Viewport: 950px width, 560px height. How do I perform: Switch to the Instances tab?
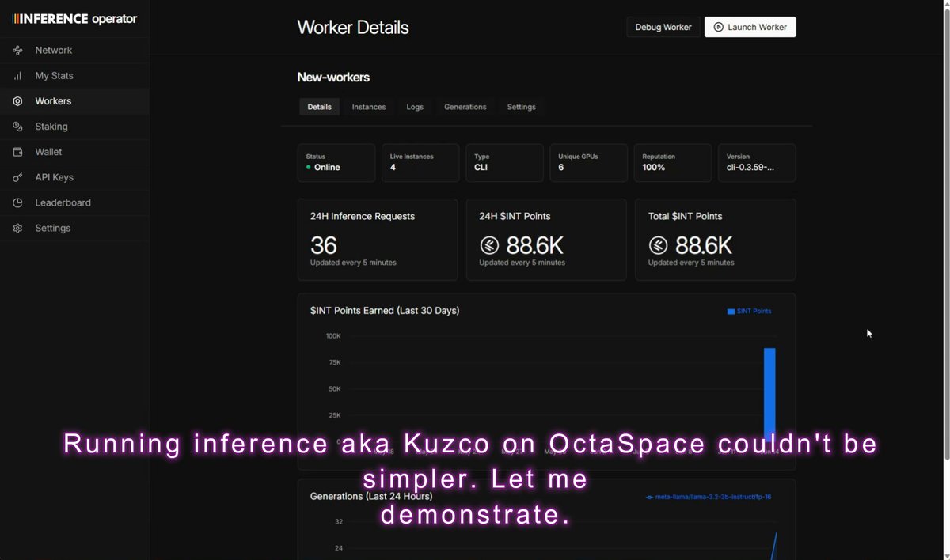point(369,107)
